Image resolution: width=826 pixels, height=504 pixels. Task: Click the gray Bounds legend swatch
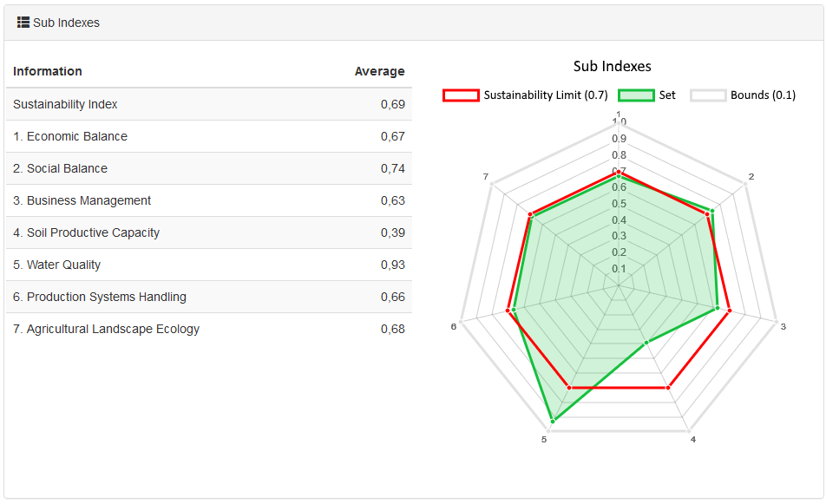708,95
